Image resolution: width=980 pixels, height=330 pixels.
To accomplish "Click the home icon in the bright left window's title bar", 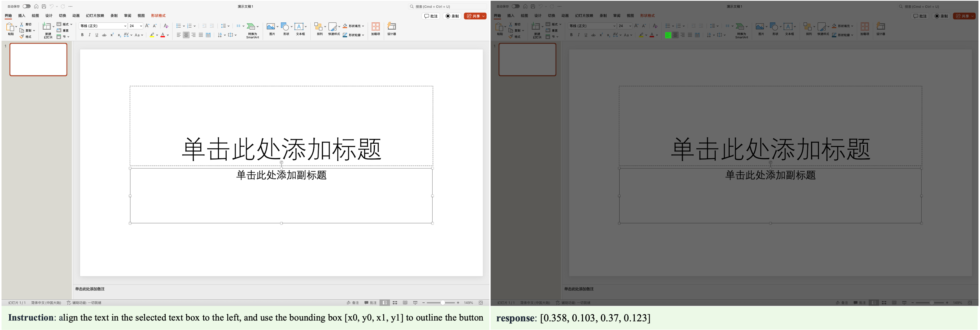I will 36,6.
